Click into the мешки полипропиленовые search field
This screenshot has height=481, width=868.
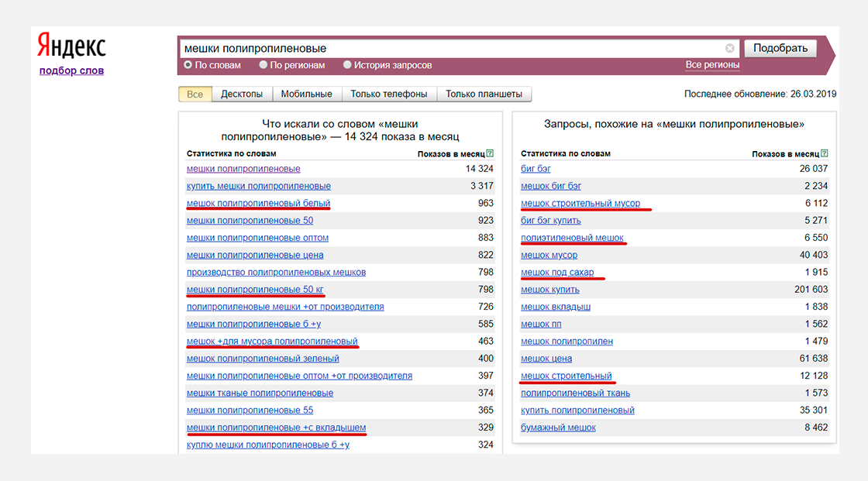coord(452,48)
